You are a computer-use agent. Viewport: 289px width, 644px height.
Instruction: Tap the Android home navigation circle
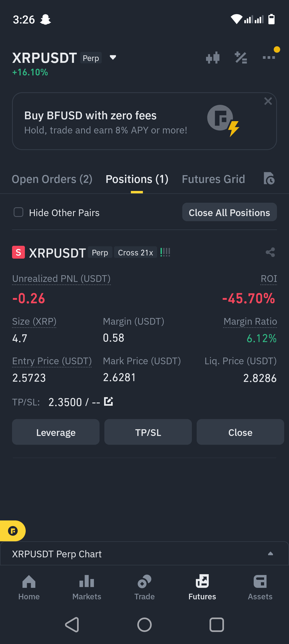point(144,625)
